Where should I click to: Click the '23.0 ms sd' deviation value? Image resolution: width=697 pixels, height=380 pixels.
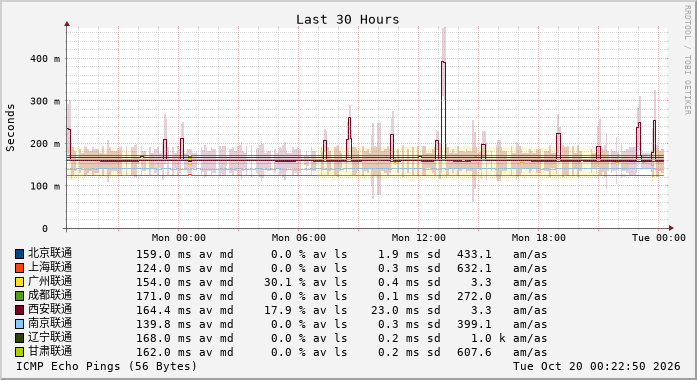point(406,310)
